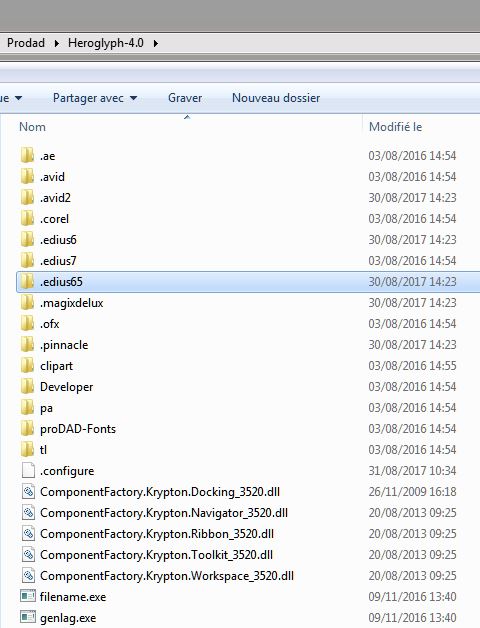
Task: Select the .edius65 folder icon
Action: 27,282
